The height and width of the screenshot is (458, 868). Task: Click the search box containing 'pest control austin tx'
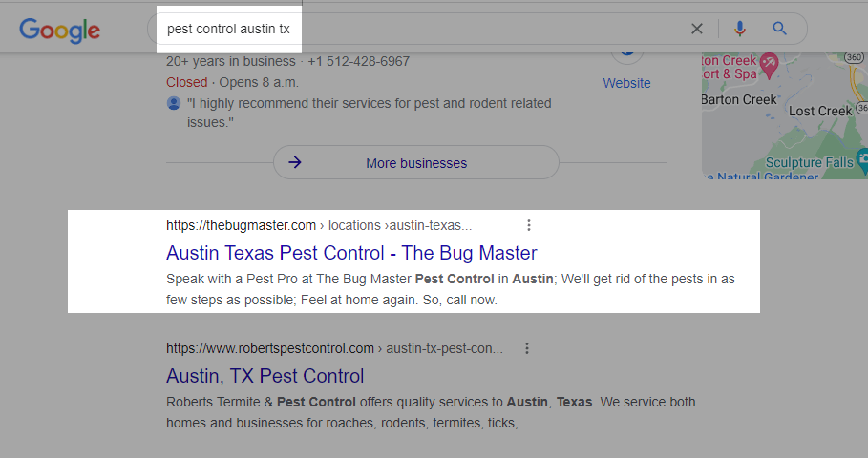382,29
